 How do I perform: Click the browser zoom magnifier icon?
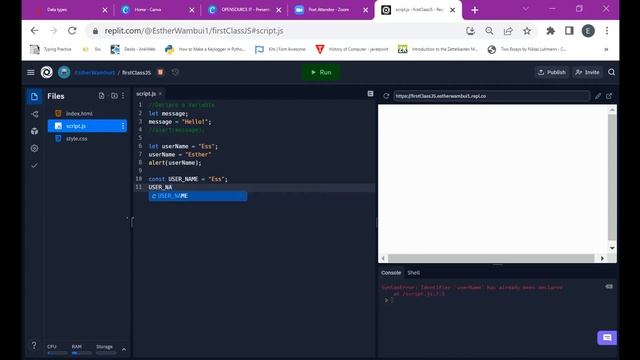coord(489,31)
